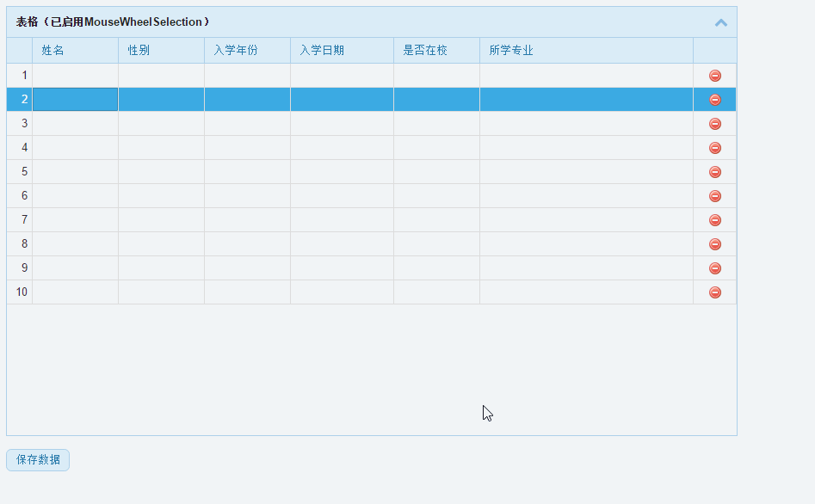This screenshot has height=504, width=815.
Task: Sort by the 姓名 column header
Action: pyautogui.click(x=76, y=51)
